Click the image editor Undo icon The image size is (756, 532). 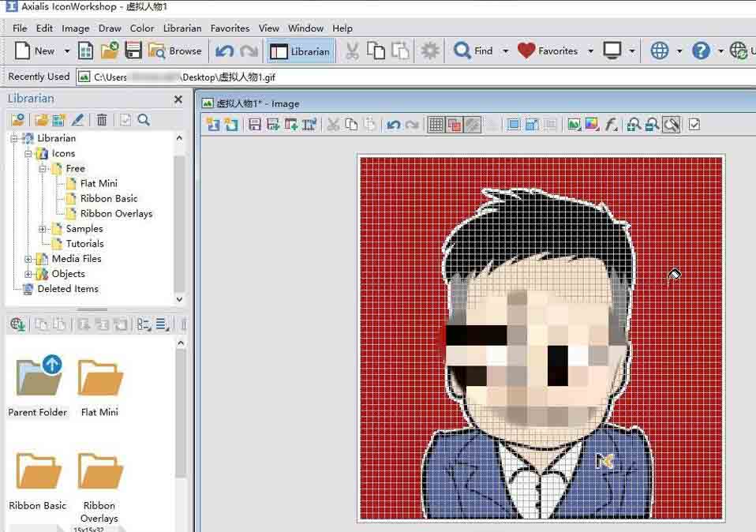(x=394, y=125)
